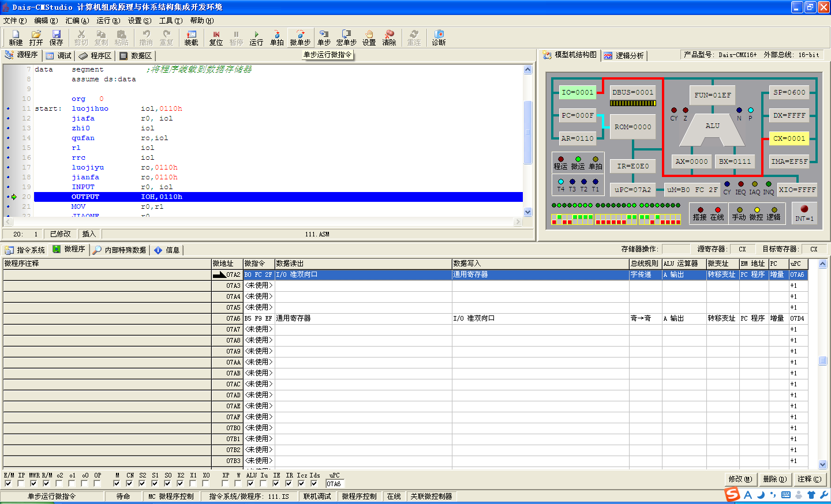The height and width of the screenshot is (504, 831).
Task: Switch to the 数据区 tab
Action: click(x=136, y=56)
